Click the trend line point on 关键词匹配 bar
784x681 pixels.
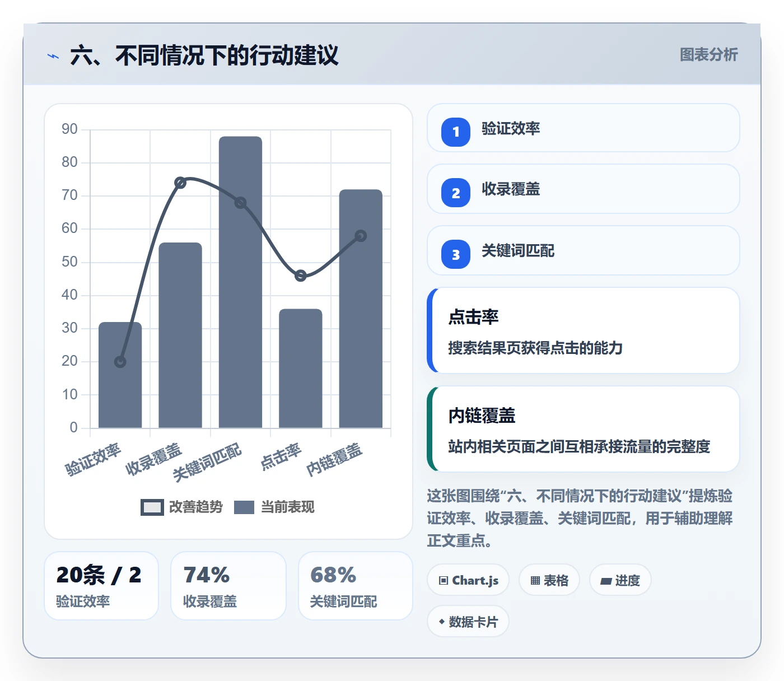(x=240, y=203)
